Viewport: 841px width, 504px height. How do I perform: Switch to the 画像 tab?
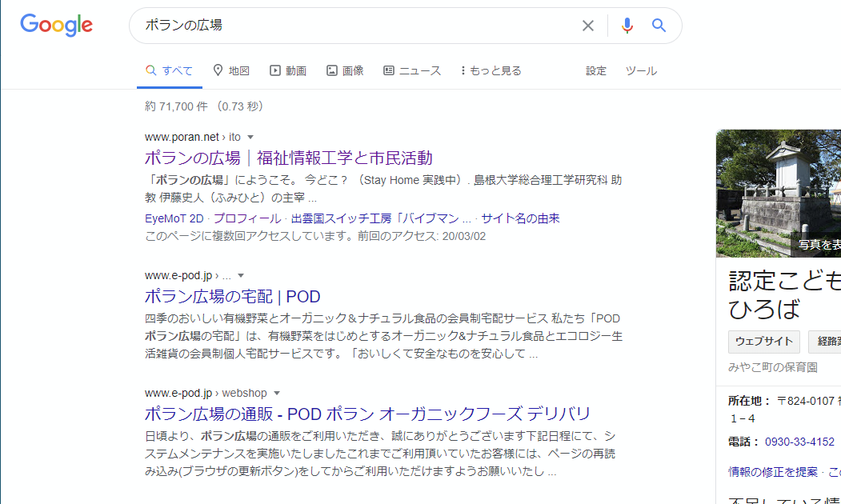[x=345, y=70]
